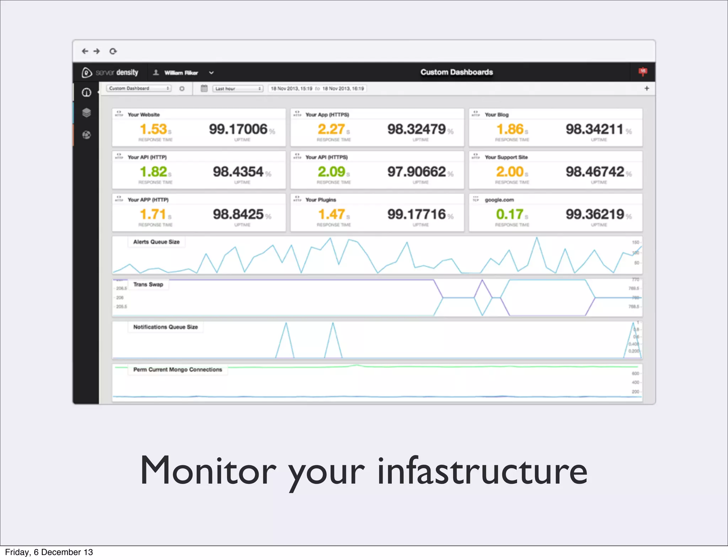Click the google.com TCP check icon
728x560 pixels.
[x=476, y=199]
